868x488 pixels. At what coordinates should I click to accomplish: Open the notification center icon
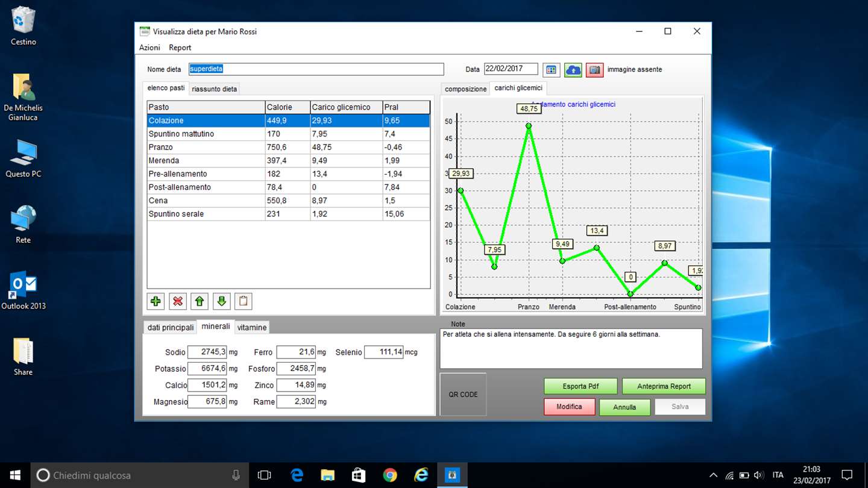pyautogui.click(x=847, y=475)
